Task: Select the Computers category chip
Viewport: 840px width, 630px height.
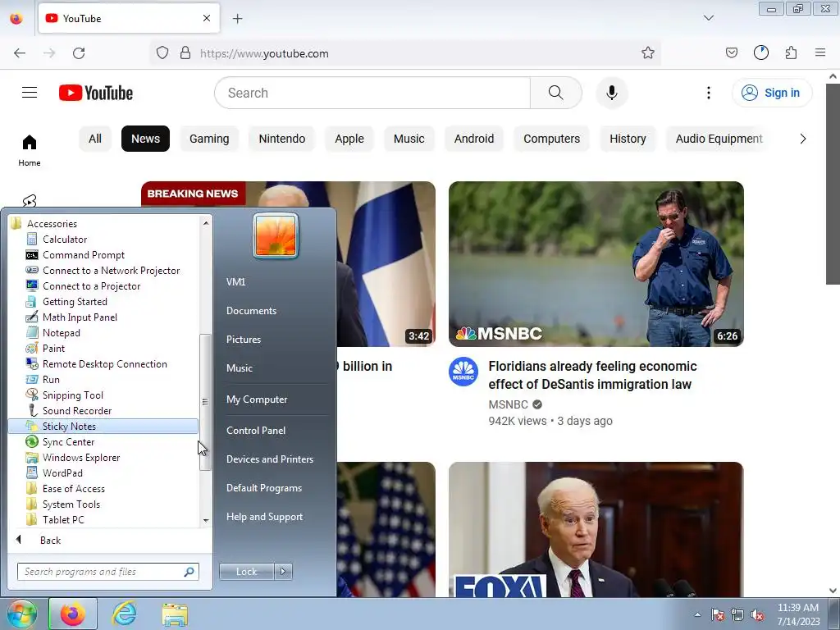Action: pyautogui.click(x=551, y=139)
